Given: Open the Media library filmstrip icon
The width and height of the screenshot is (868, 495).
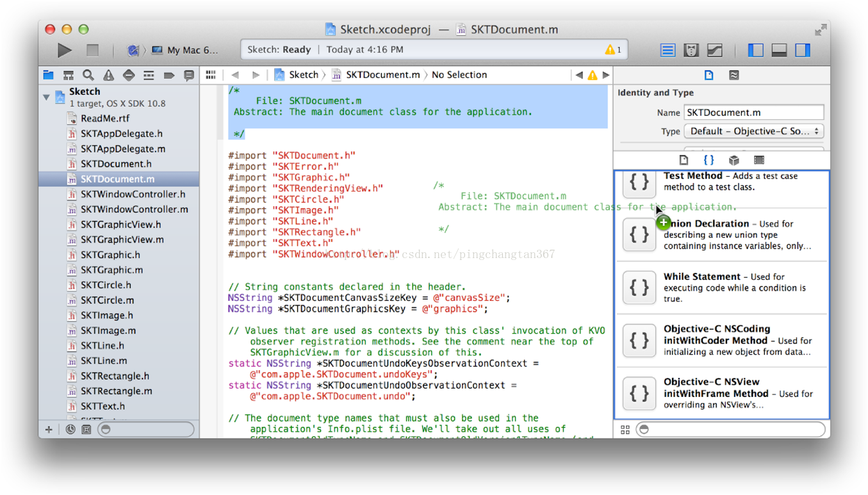Looking at the screenshot, I should click(759, 160).
